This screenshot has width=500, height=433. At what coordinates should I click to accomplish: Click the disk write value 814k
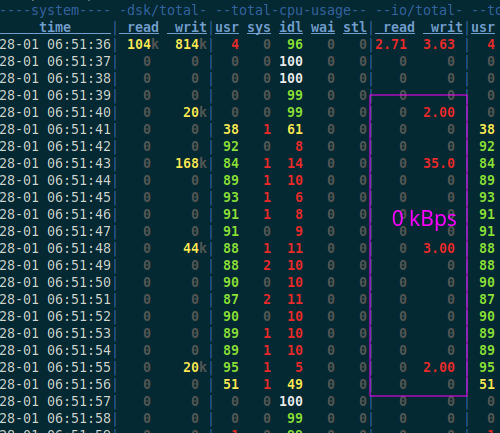coord(191,44)
